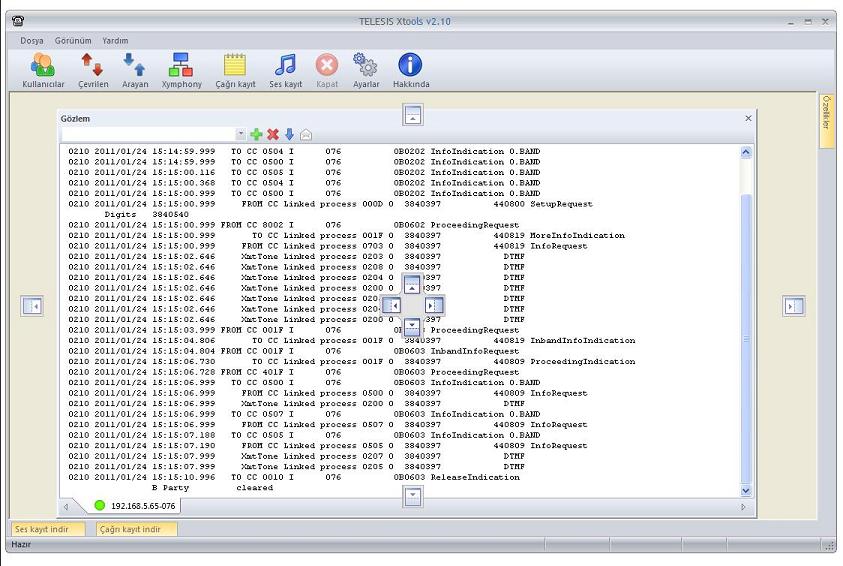Click the blue down arrow icon

(x=289, y=133)
